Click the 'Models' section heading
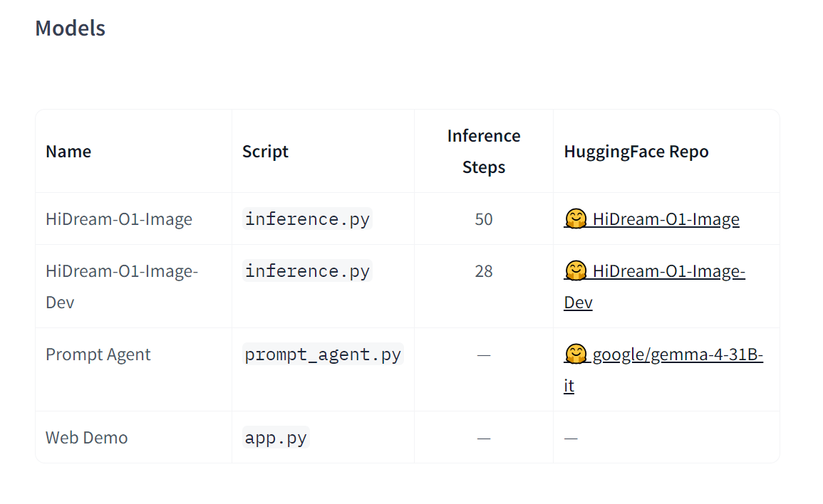The image size is (823, 504). click(71, 28)
